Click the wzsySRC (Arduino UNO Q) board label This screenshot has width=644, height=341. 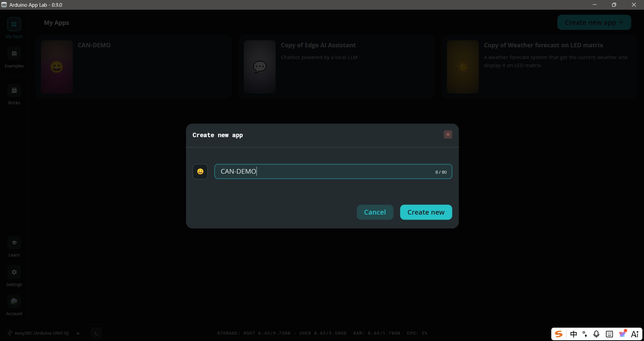(42, 333)
